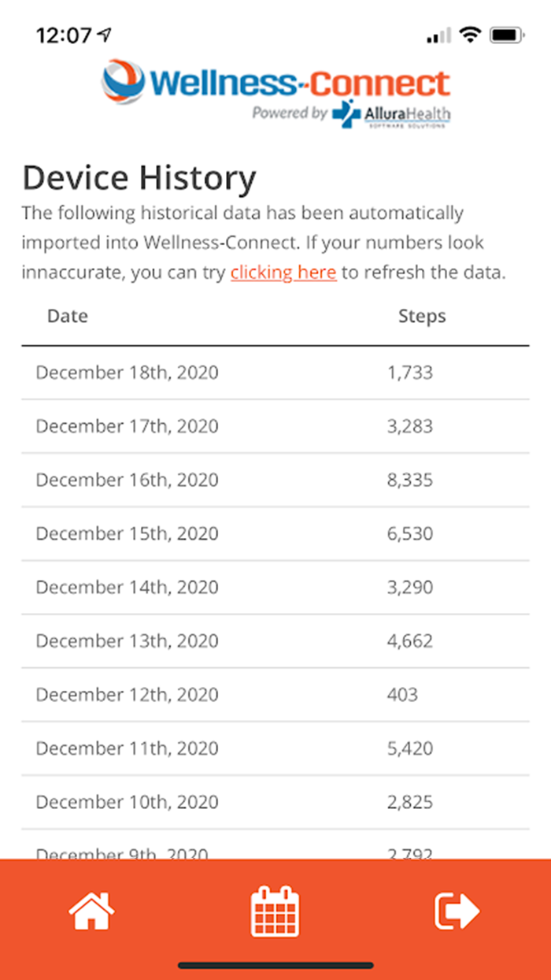The height and width of the screenshot is (980, 551).
Task: Tap the step count 8,335 for December 16th
Action: coord(409,479)
